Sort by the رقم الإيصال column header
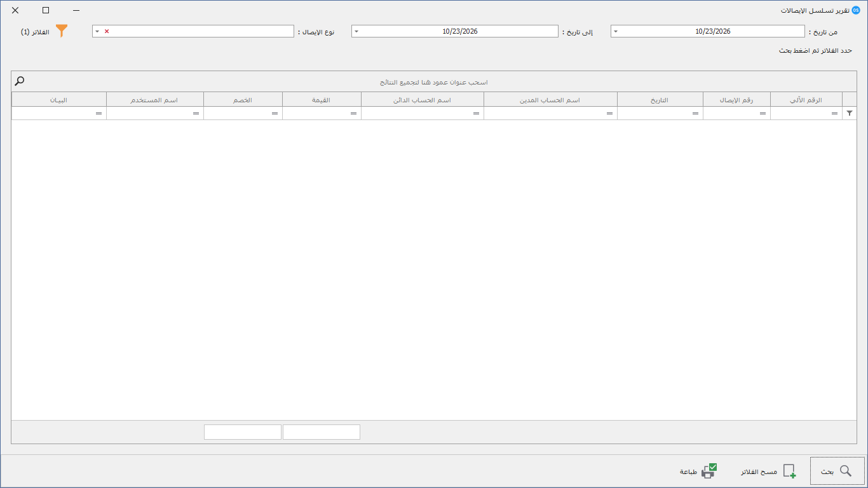 [736, 99]
